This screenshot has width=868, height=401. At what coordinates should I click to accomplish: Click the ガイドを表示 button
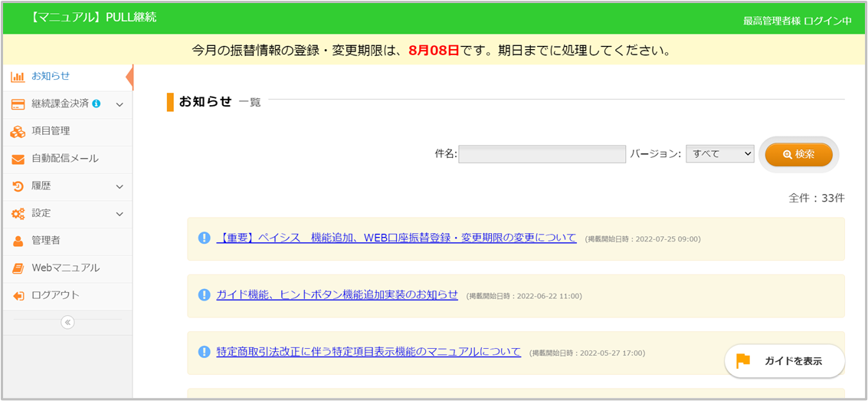pyautogui.click(x=784, y=361)
